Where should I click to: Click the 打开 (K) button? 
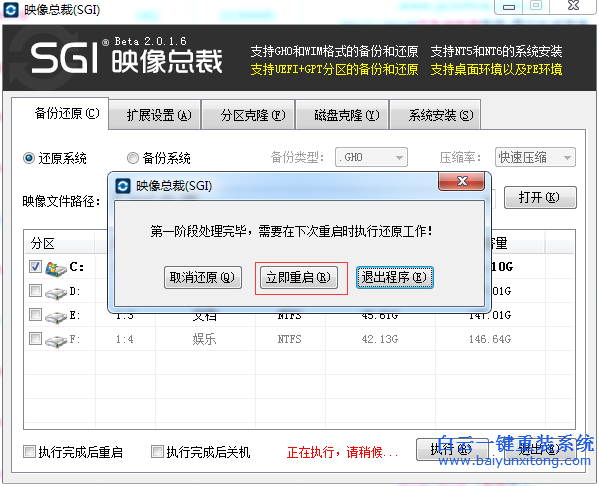tap(540, 198)
